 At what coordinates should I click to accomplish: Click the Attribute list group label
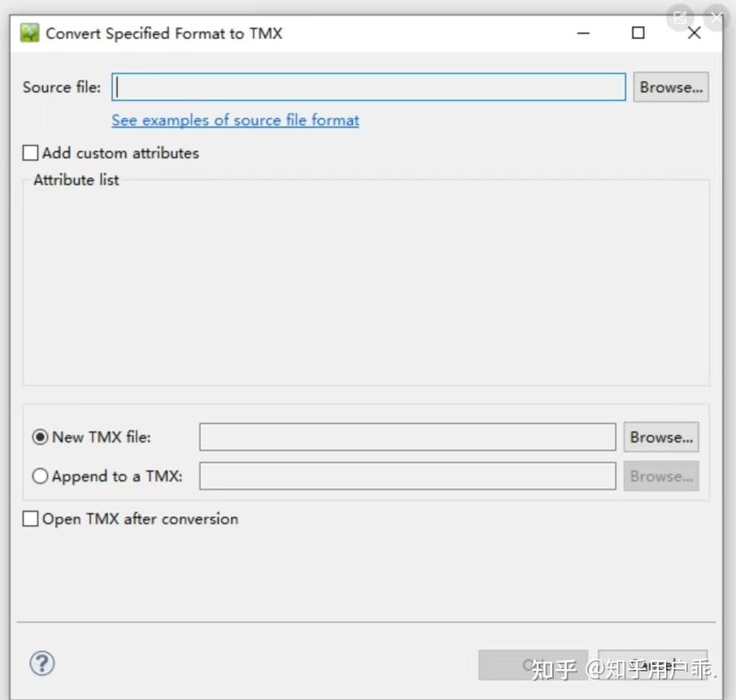coord(75,180)
